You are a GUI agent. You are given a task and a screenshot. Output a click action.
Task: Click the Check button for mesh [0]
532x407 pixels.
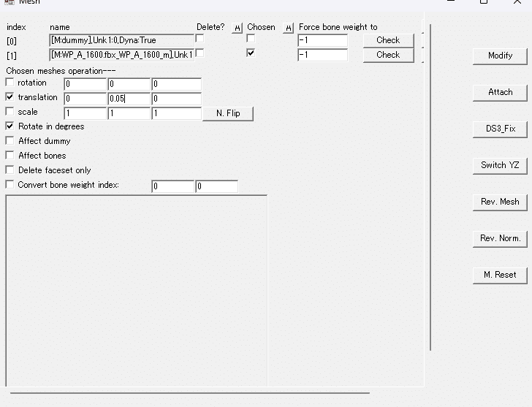pyautogui.click(x=389, y=40)
